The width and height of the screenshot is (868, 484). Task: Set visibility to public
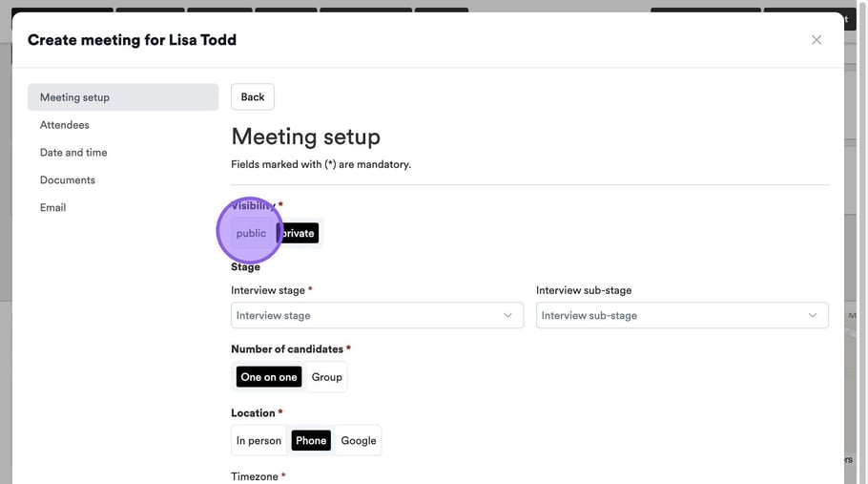click(x=251, y=233)
